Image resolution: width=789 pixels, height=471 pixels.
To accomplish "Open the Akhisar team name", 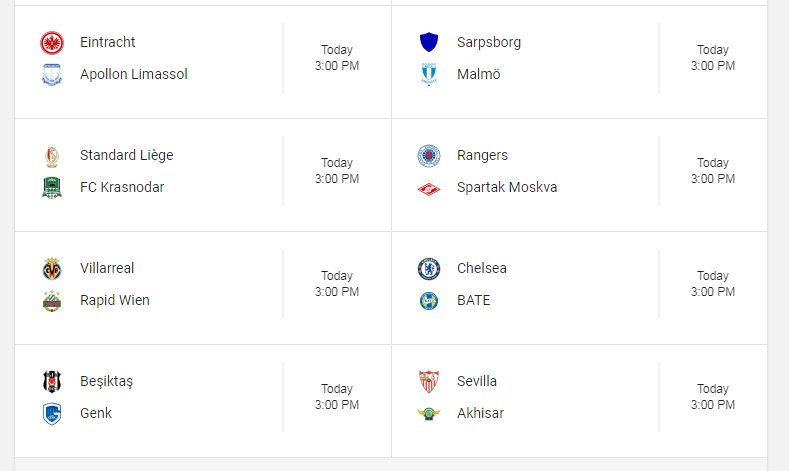I will 481,413.
